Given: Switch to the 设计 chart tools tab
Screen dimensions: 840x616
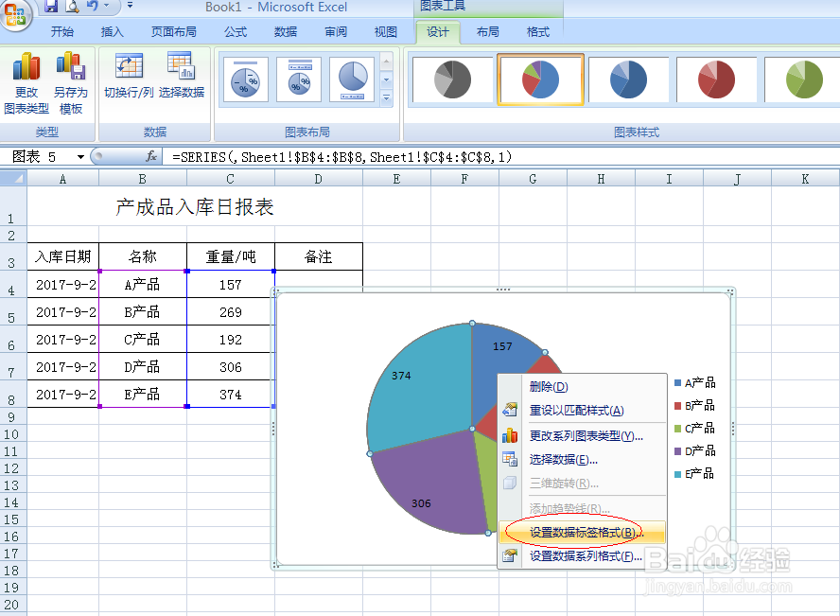Looking at the screenshot, I should [x=438, y=32].
